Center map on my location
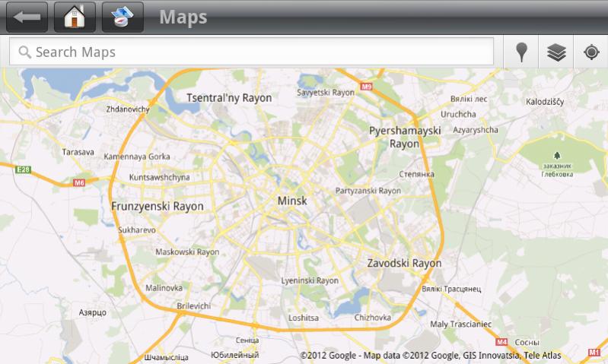This screenshot has height=364, width=608. (x=591, y=52)
